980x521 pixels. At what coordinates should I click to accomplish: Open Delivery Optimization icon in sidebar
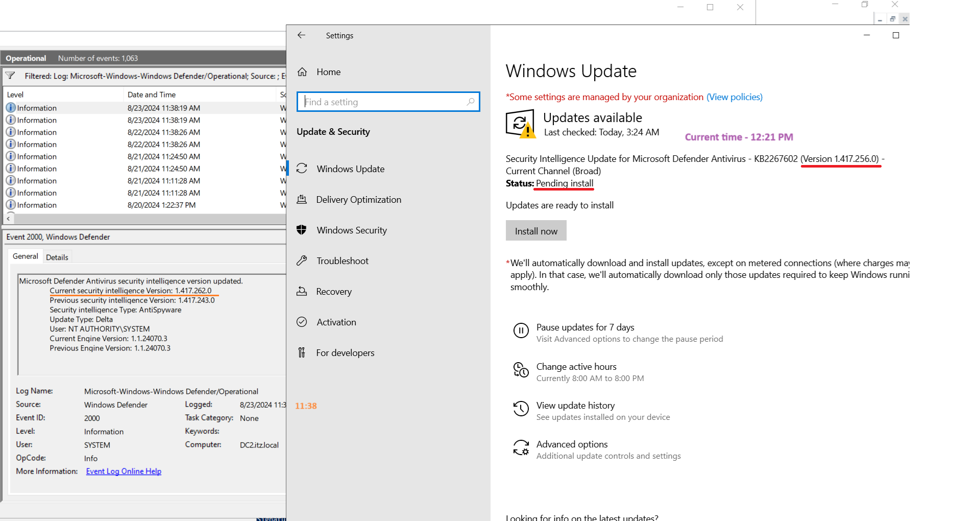click(x=302, y=199)
